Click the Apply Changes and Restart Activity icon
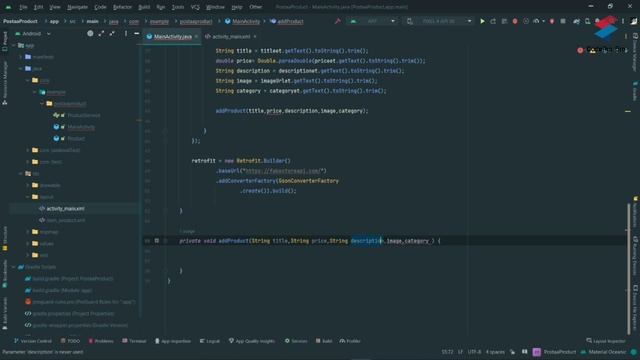This screenshot has height=360, width=640. pos(493,21)
